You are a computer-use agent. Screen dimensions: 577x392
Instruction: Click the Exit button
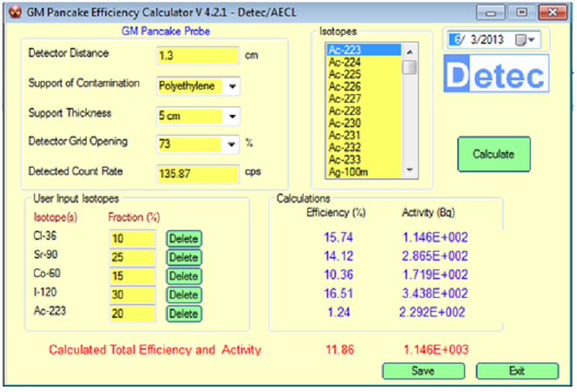click(x=517, y=371)
